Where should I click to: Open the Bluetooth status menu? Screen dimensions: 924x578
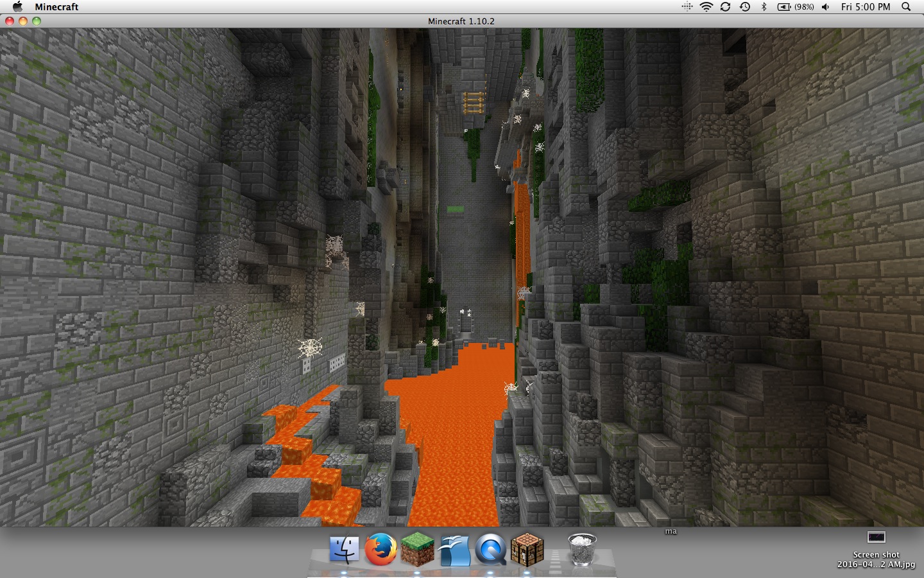click(764, 6)
